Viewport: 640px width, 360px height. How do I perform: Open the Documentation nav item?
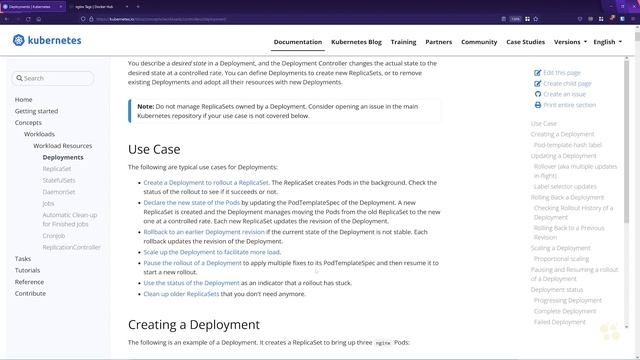click(x=298, y=42)
